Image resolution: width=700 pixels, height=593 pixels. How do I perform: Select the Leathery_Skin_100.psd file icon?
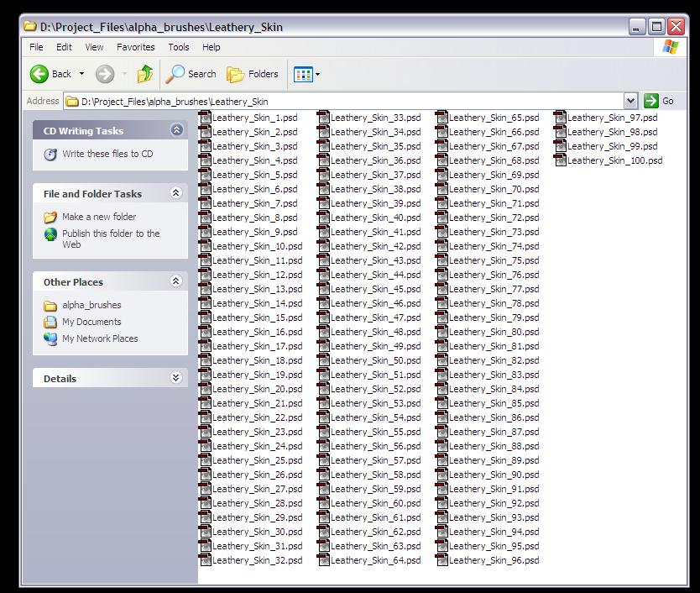pos(561,160)
